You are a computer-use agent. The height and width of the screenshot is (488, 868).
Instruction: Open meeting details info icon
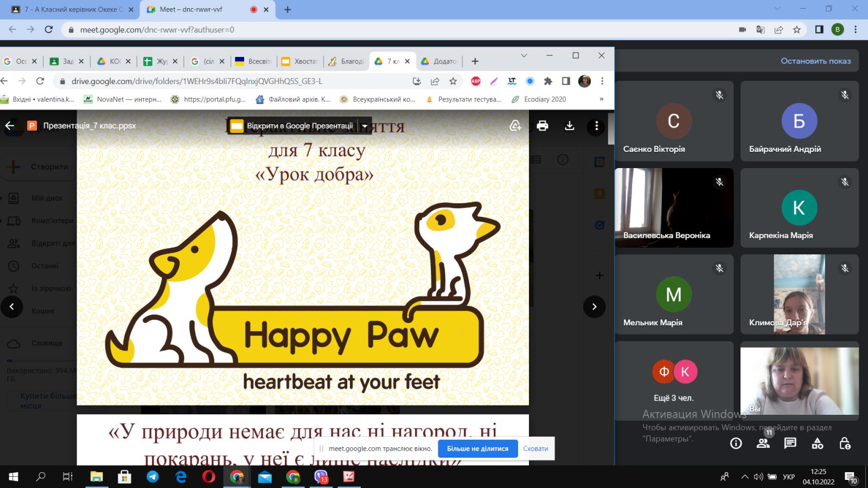point(736,444)
